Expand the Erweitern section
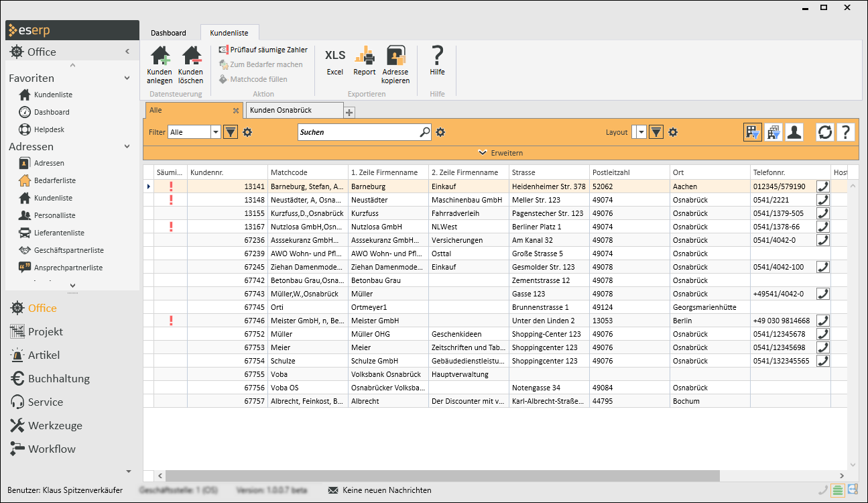Viewport: 868px width, 503px height. (x=499, y=153)
